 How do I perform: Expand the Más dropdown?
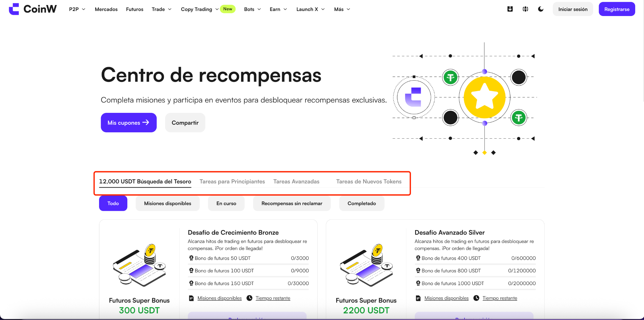point(342,9)
